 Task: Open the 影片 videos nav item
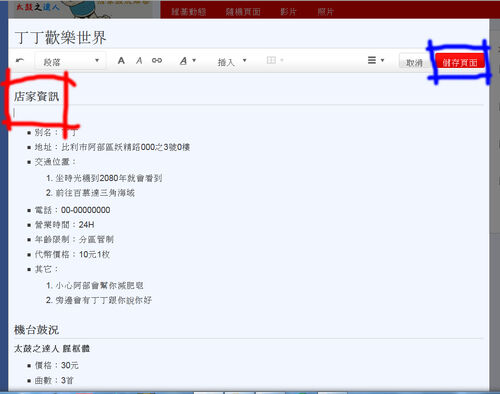click(x=288, y=12)
